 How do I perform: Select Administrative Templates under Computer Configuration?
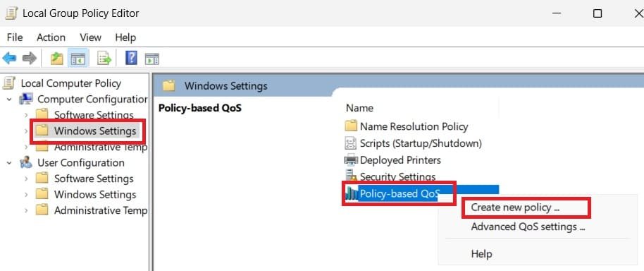(101, 147)
